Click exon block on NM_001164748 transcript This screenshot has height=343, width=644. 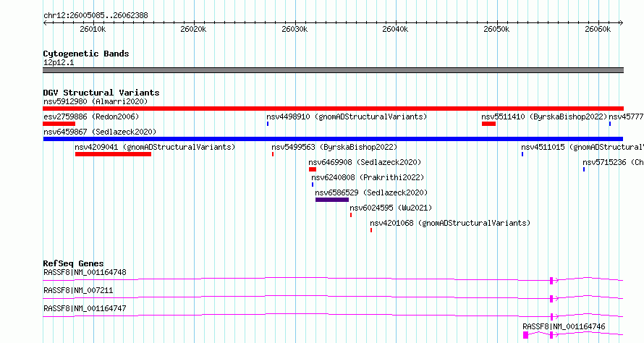click(x=551, y=281)
